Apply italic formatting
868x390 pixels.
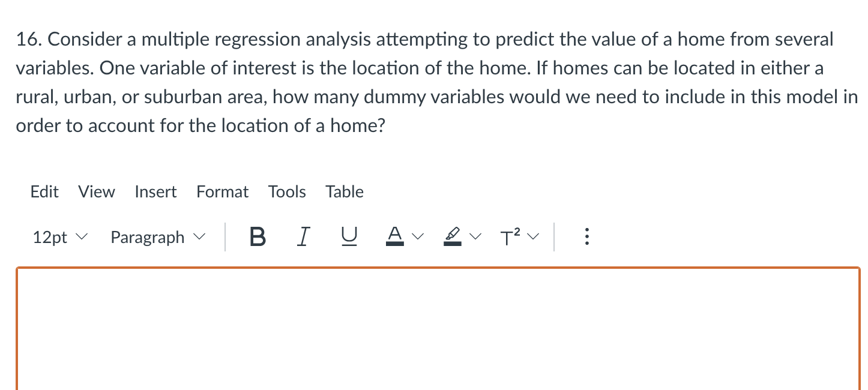click(303, 237)
